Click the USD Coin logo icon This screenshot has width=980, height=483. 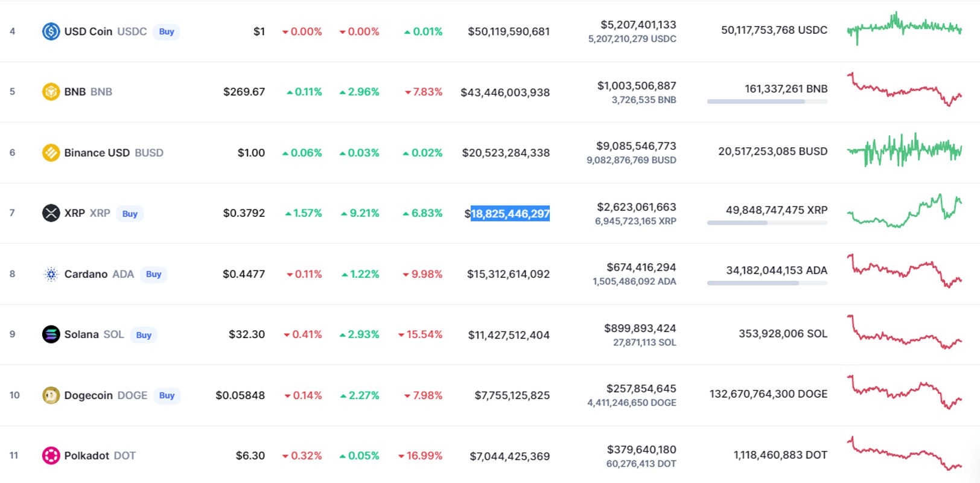pyautogui.click(x=51, y=31)
